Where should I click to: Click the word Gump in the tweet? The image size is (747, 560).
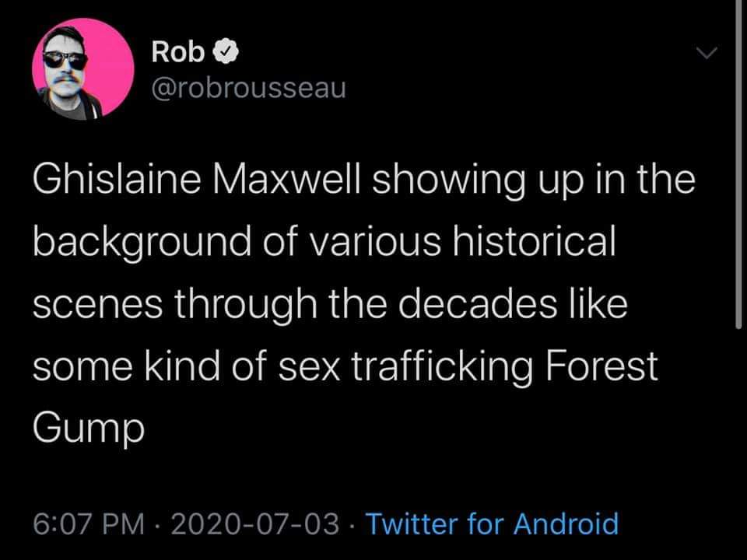88,427
